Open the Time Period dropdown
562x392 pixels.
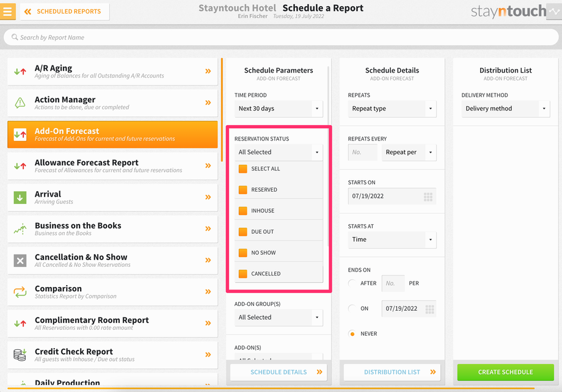[x=279, y=109]
